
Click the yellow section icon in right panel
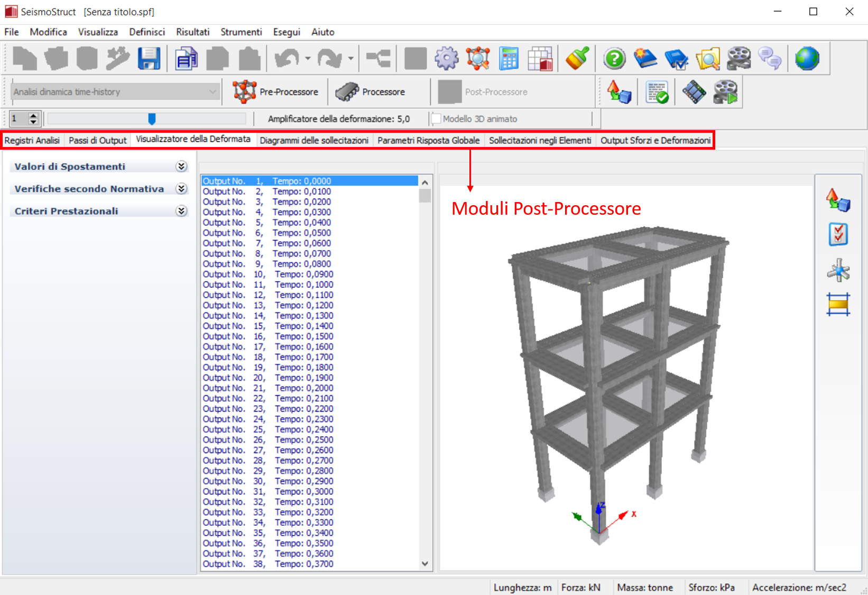pos(838,305)
